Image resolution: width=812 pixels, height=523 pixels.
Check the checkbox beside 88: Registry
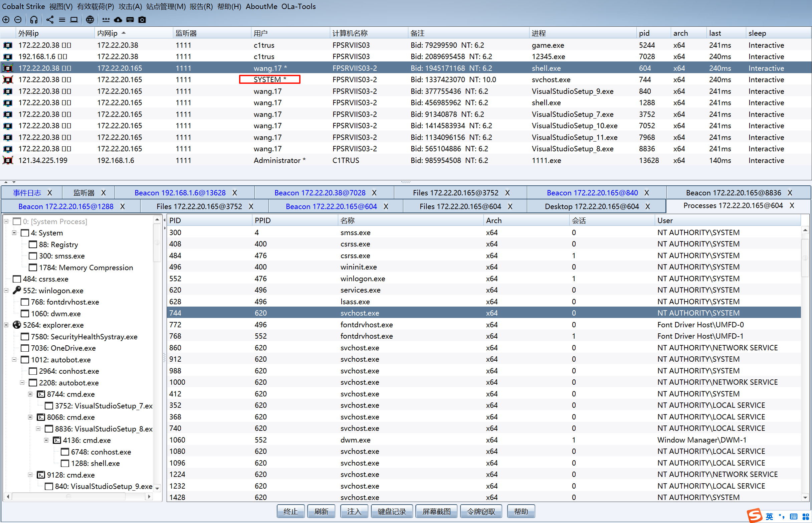point(33,244)
